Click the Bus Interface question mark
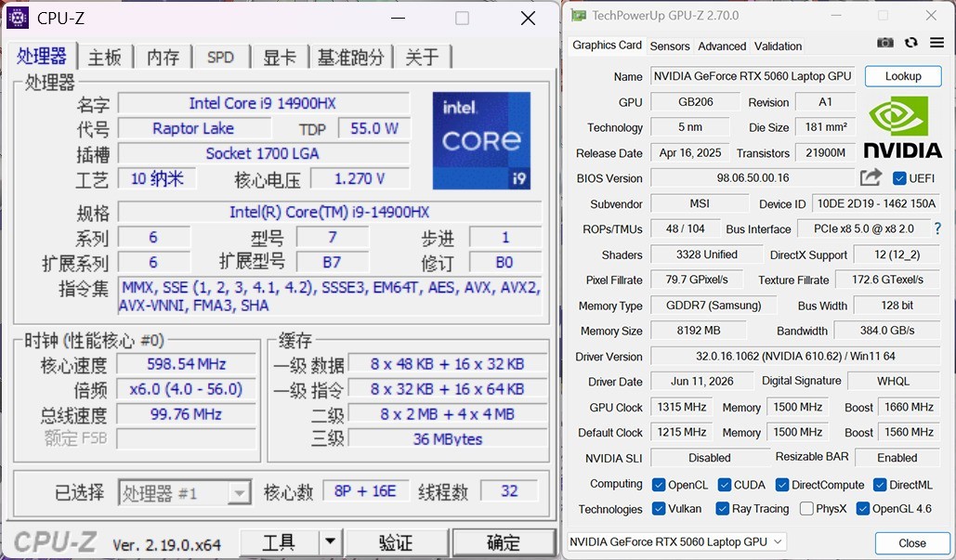Screen dimensions: 956x560 click(937, 228)
